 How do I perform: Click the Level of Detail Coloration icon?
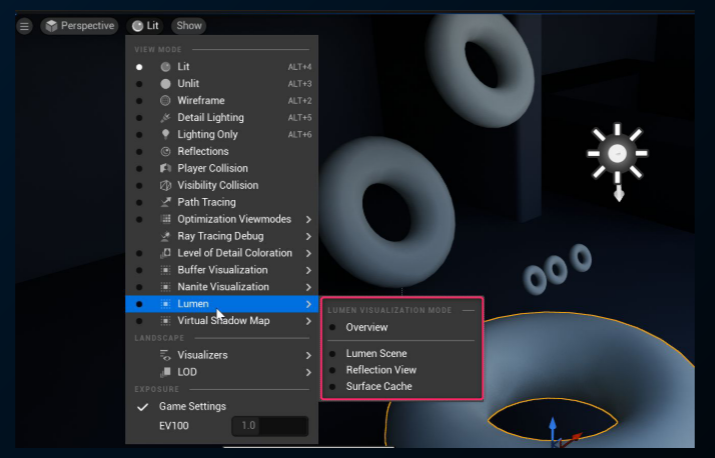click(166, 253)
